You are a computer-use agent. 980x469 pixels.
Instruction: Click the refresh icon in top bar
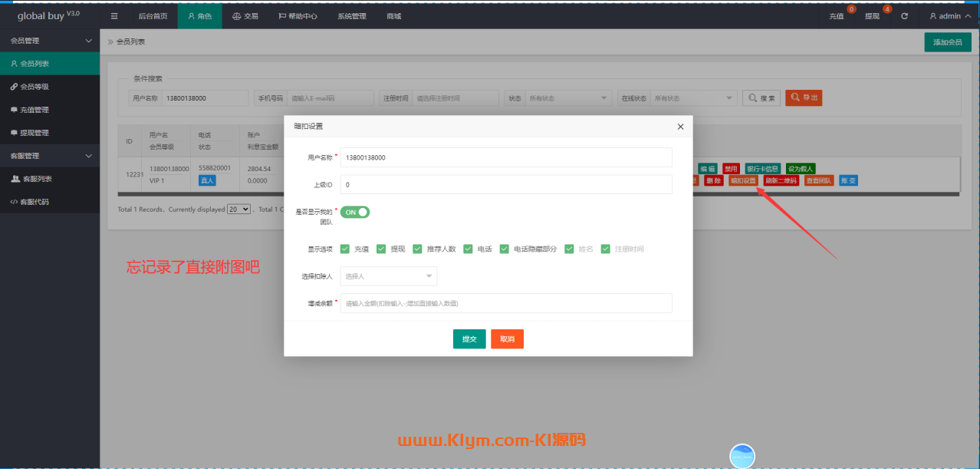[x=905, y=16]
